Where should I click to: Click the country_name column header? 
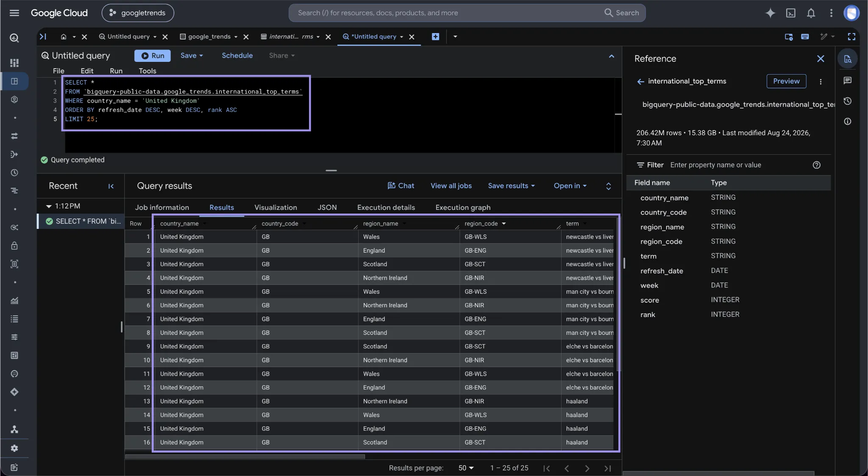179,224
